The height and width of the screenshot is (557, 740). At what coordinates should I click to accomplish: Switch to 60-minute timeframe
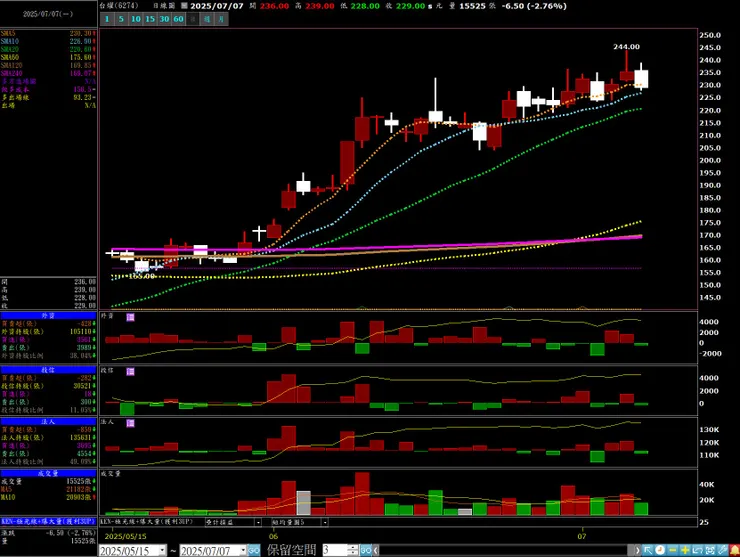178,19
